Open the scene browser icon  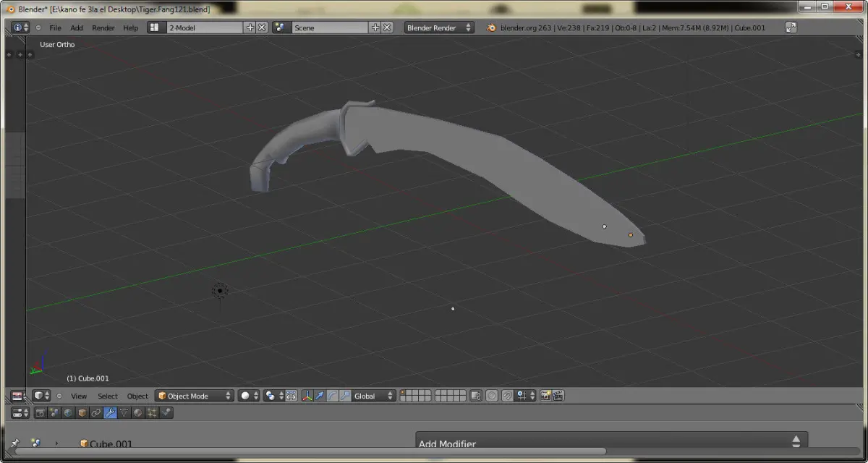click(281, 27)
